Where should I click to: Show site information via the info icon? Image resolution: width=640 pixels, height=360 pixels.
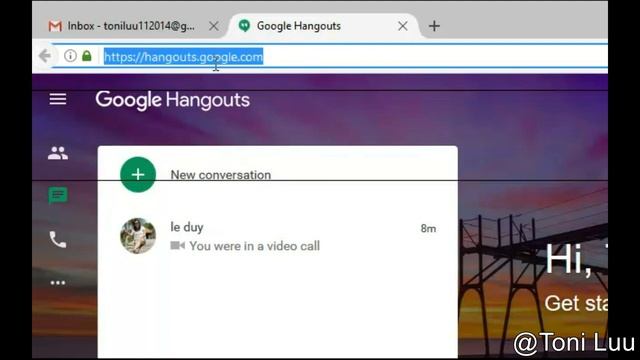(x=70, y=56)
